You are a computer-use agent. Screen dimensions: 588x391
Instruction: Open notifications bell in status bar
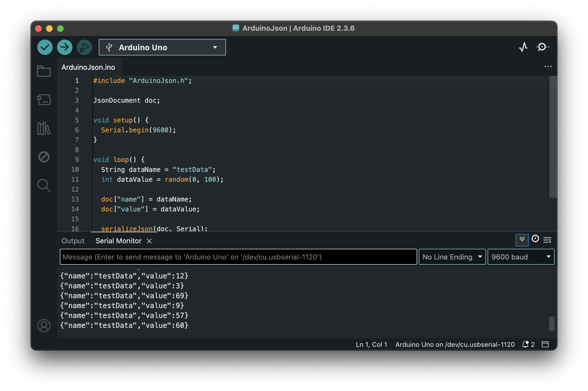525,344
